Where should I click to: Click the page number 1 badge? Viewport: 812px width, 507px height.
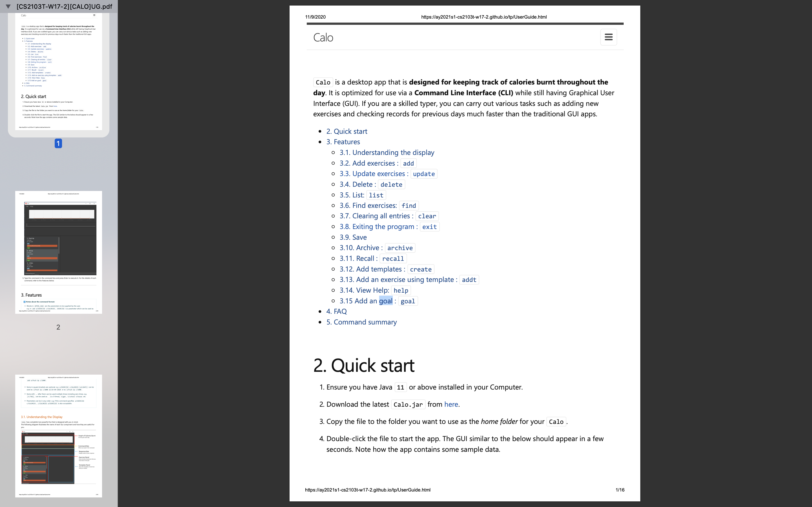[58, 144]
